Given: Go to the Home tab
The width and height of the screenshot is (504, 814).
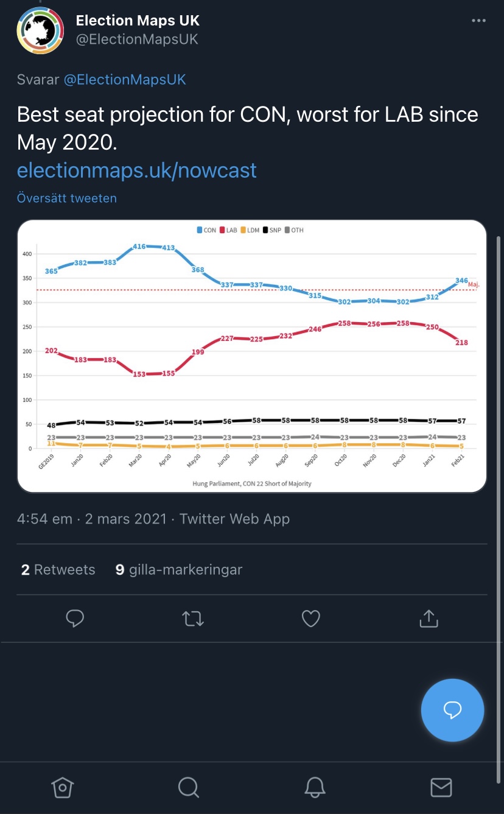Looking at the screenshot, I should pyautogui.click(x=63, y=787).
